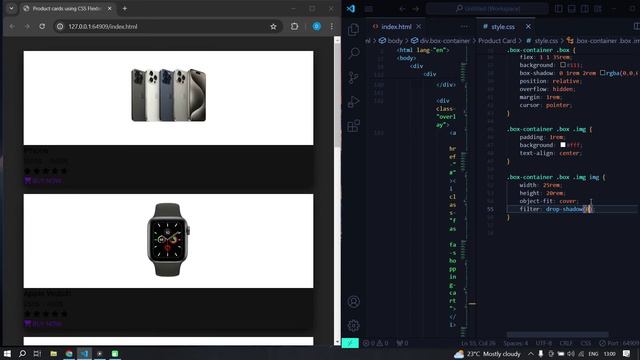Go back in the Chrome browser
Viewport: 640px width, 360px height.
(x=12, y=27)
